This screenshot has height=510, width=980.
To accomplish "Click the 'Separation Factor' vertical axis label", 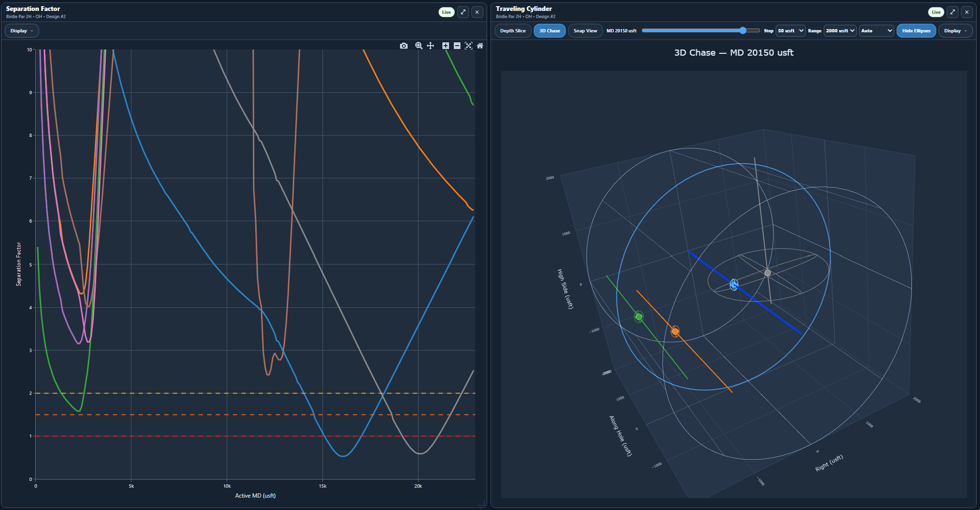I will (x=19, y=264).
